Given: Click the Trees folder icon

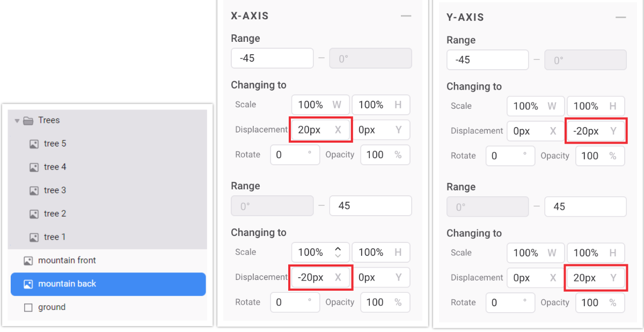Looking at the screenshot, I should coord(28,121).
